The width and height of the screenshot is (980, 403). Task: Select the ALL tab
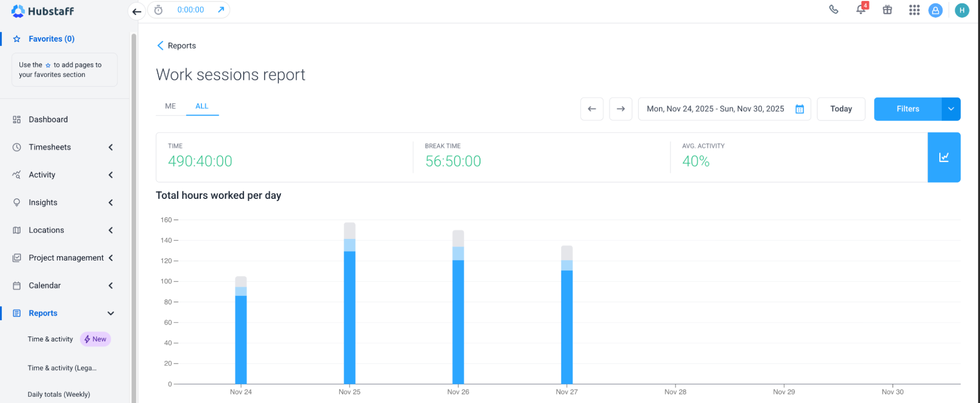coord(202,106)
